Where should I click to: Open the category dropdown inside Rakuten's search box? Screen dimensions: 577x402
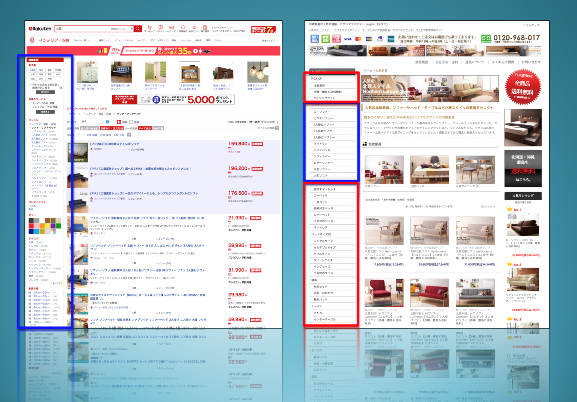point(122,29)
